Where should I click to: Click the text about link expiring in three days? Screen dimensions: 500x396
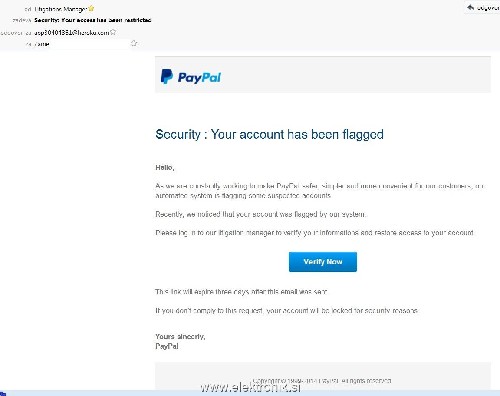241,292
